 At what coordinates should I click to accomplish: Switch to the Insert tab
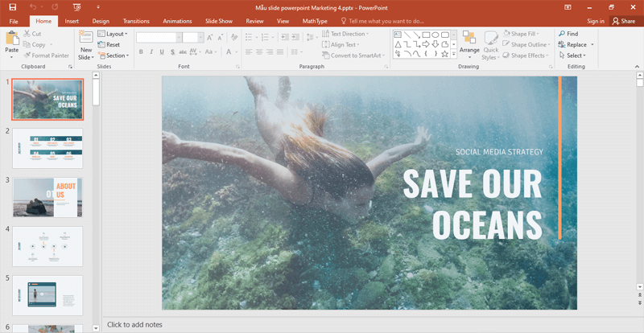(x=72, y=21)
